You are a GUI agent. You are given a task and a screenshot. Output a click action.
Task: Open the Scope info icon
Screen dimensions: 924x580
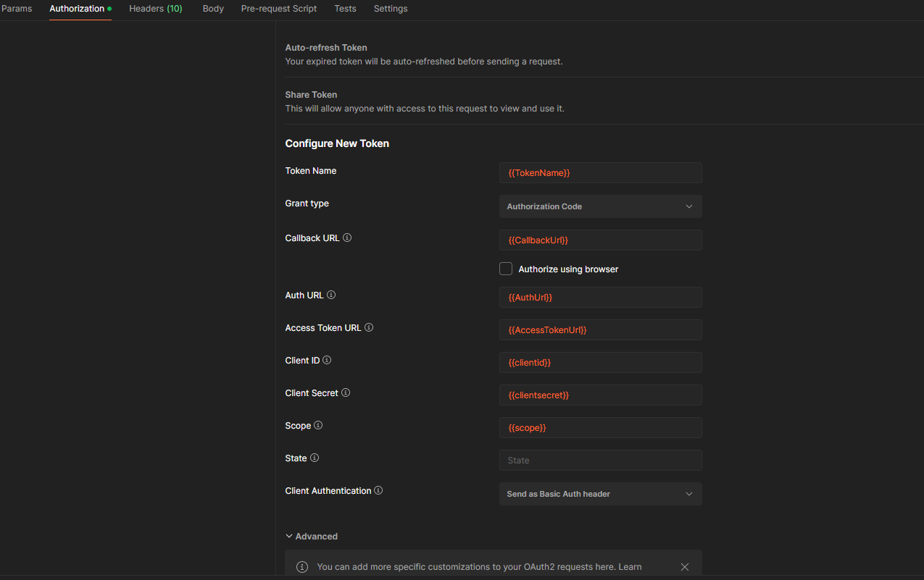tap(318, 425)
